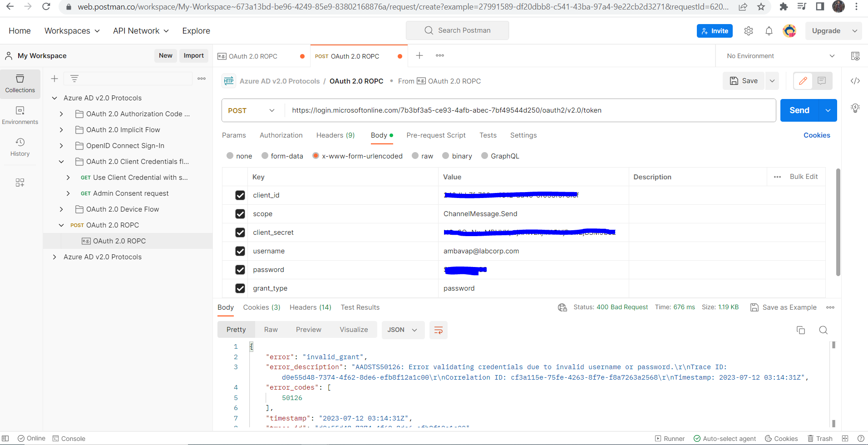The image size is (868, 445).
Task: Copy the response body using the copy icon
Action: 801,330
